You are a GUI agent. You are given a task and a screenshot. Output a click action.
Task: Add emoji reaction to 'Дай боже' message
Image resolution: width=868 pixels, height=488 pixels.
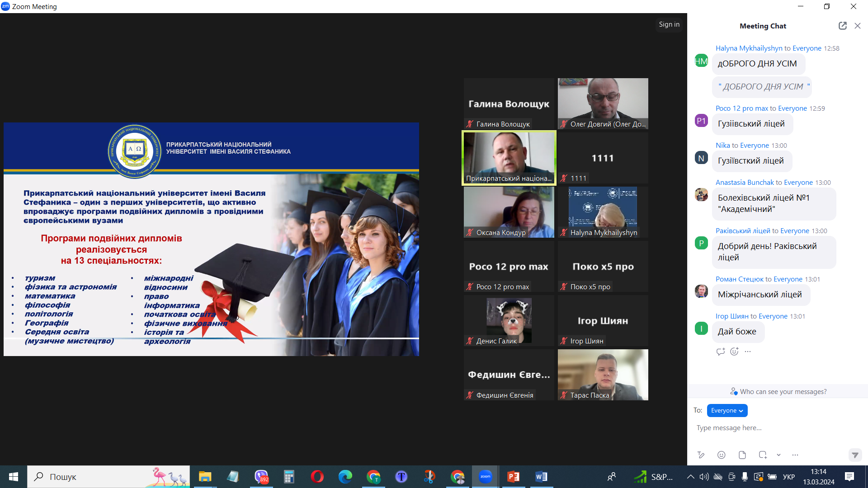(734, 352)
